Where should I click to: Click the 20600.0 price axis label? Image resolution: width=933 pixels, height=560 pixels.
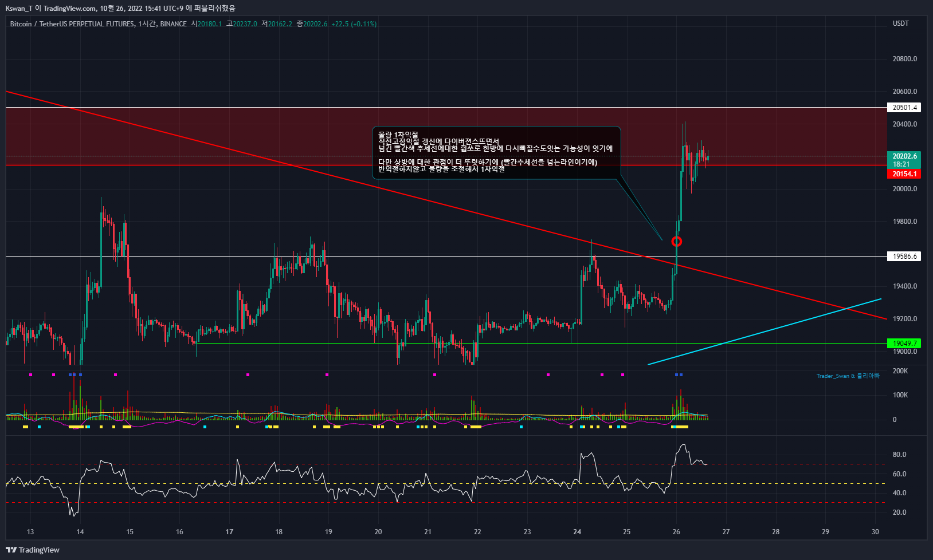coord(905,92)
